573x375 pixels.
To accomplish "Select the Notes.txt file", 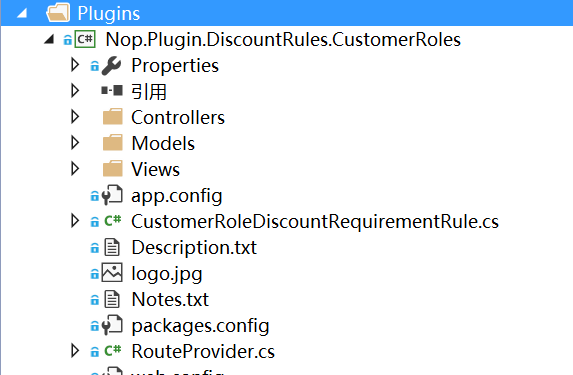I will pyautogui.click(x=170, y=299).
